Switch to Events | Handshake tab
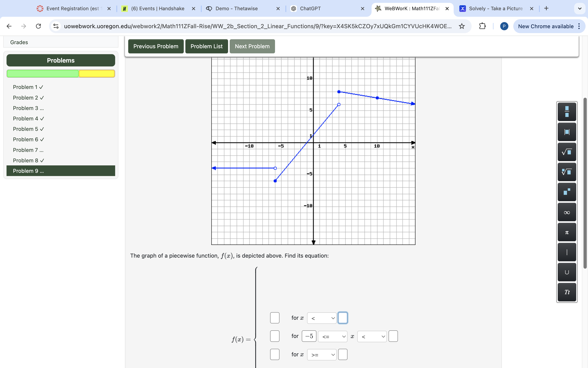 158,9
